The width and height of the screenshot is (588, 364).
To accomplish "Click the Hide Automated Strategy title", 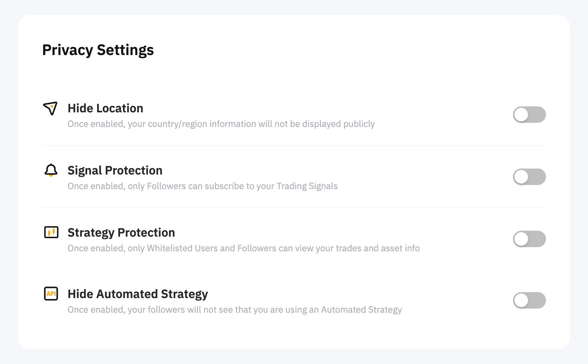I will click(138, 294).
